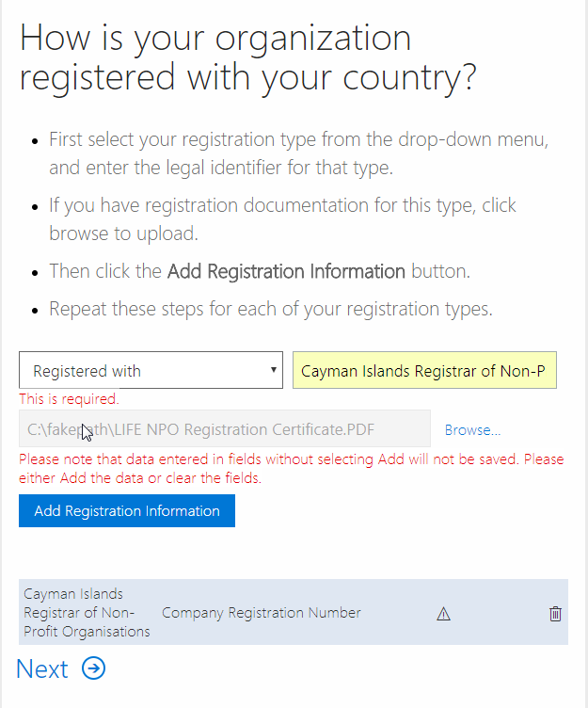Select the Cayman Islands Registrar of Non-Profit Organisations cell
Screen dimensions: 588x708
pos(87,612)
